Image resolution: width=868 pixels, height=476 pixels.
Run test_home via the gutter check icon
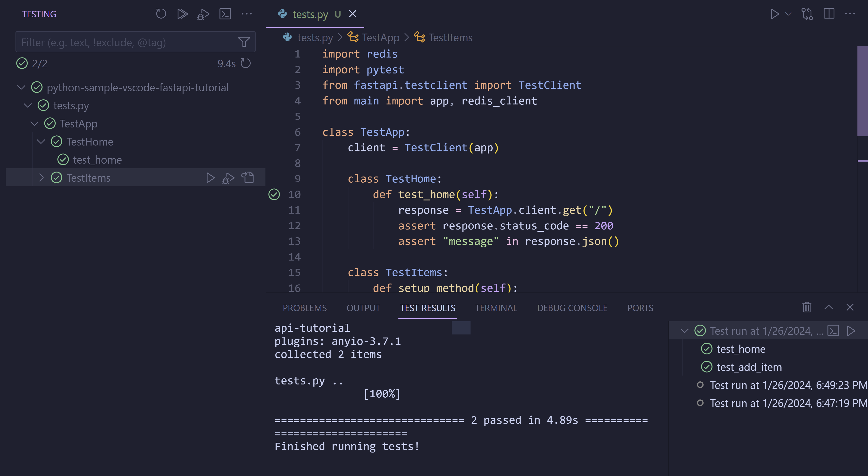(274, 194)
